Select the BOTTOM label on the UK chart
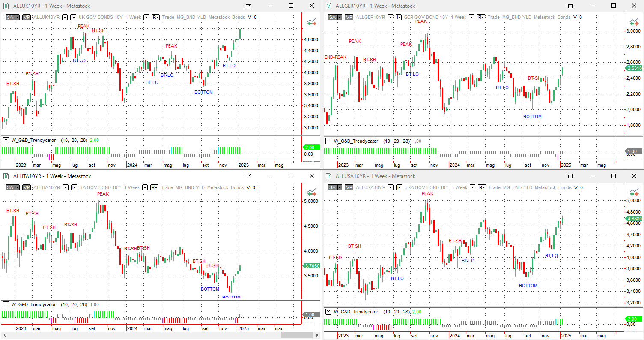The image size is (644, 340). 203,92
